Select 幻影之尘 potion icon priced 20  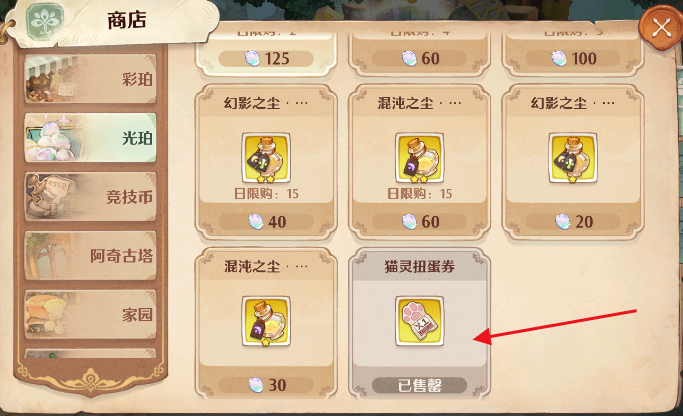tap(573, 158)
